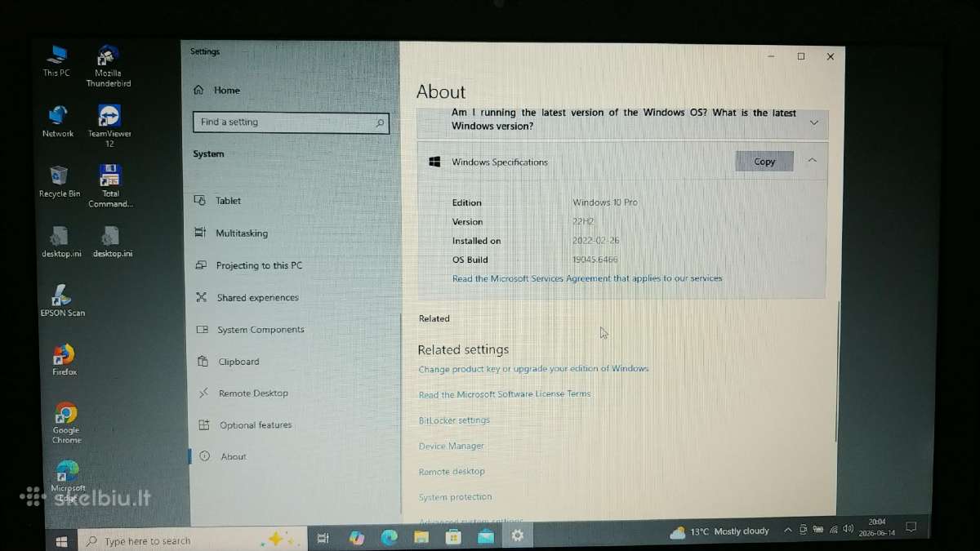Show the weather widget 13°C Mostly cloudy
980x551 pixels.
tap(719, 531)
